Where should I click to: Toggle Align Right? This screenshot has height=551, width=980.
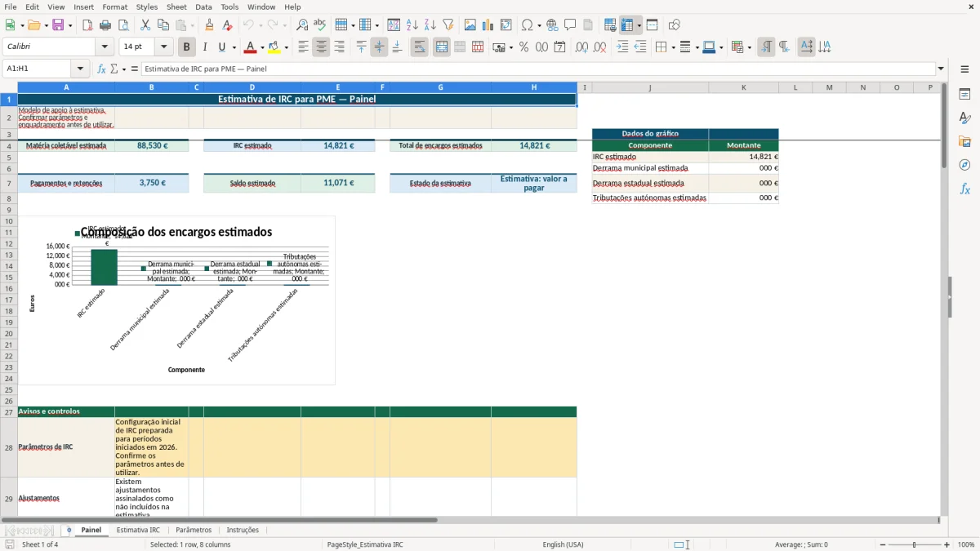click(339, 47)
